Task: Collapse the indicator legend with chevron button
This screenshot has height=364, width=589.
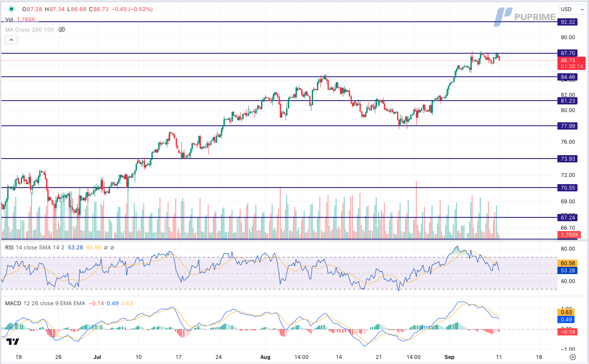Action: [11, 40]
